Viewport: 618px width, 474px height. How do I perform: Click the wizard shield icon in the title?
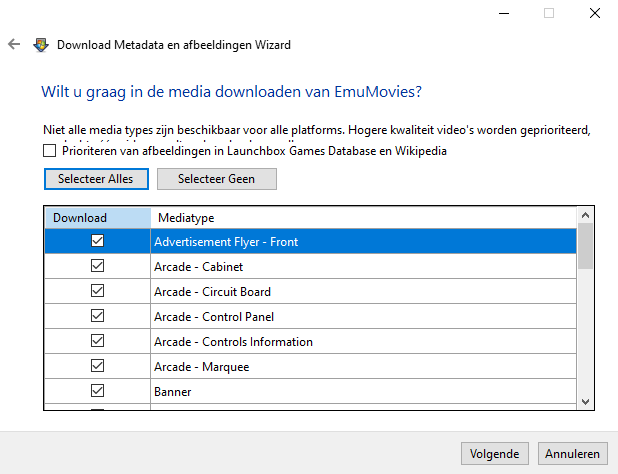(x=41, y=45)
